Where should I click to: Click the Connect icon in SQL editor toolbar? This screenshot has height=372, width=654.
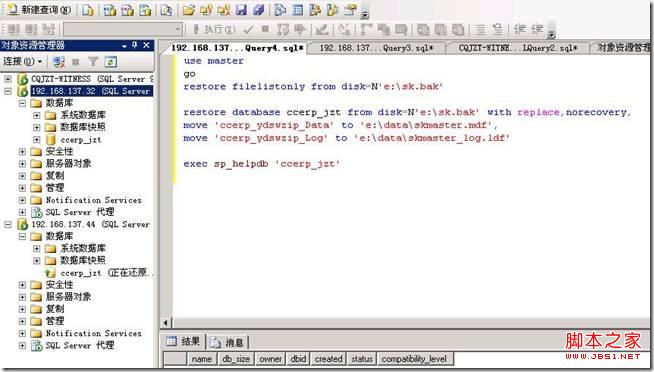13,29
